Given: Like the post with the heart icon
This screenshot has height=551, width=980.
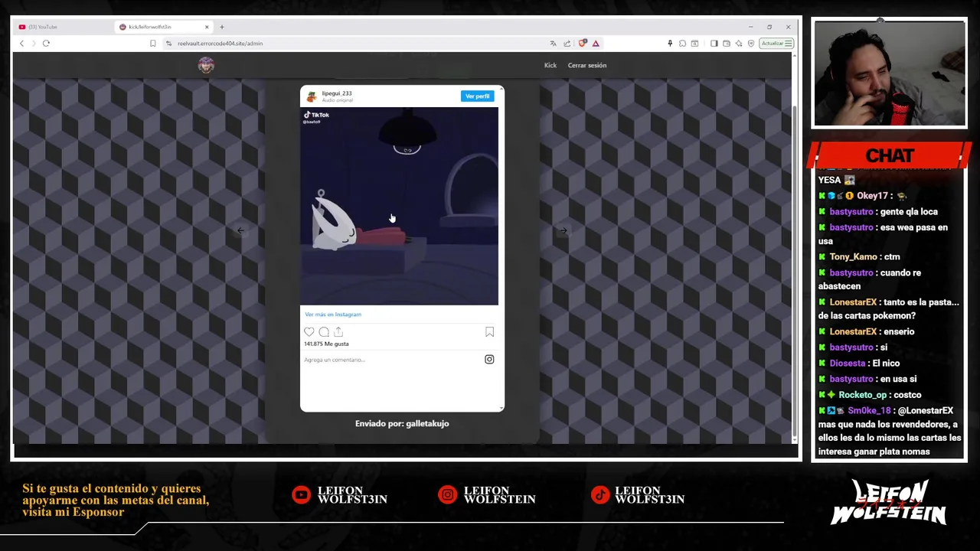Looking at the screenshot, I should (309, 332).
